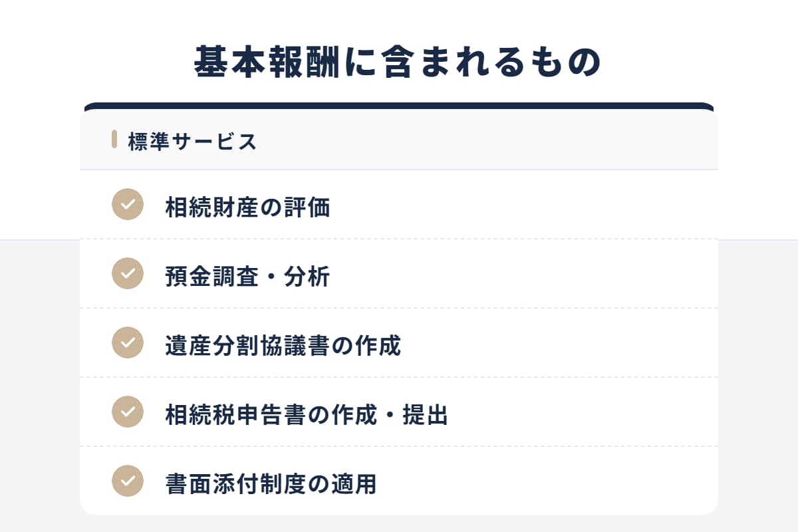
Task: Tap the check icon for 相続税申告書の作成・提出
Action: pyautogui.click(x=128, y=412)
